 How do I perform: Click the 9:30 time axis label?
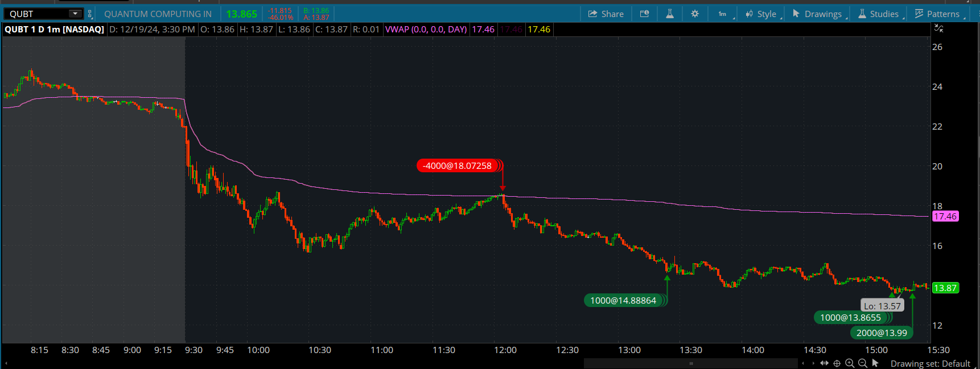click(193, 350)
